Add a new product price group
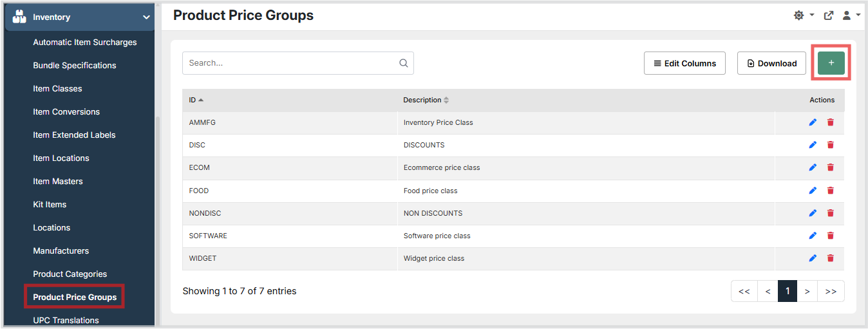868x329 pixels. pyautogui.click(x=831, y=63)
